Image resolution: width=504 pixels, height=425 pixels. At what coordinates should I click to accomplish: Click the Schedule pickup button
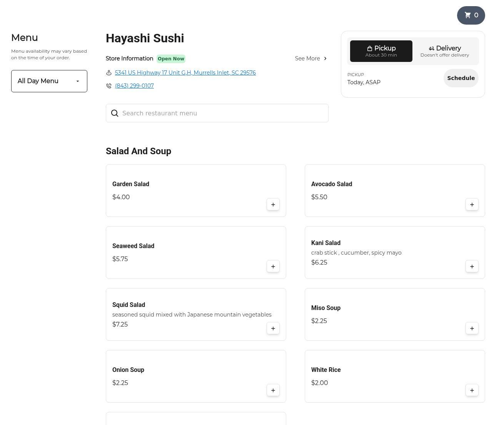(461, 78)
